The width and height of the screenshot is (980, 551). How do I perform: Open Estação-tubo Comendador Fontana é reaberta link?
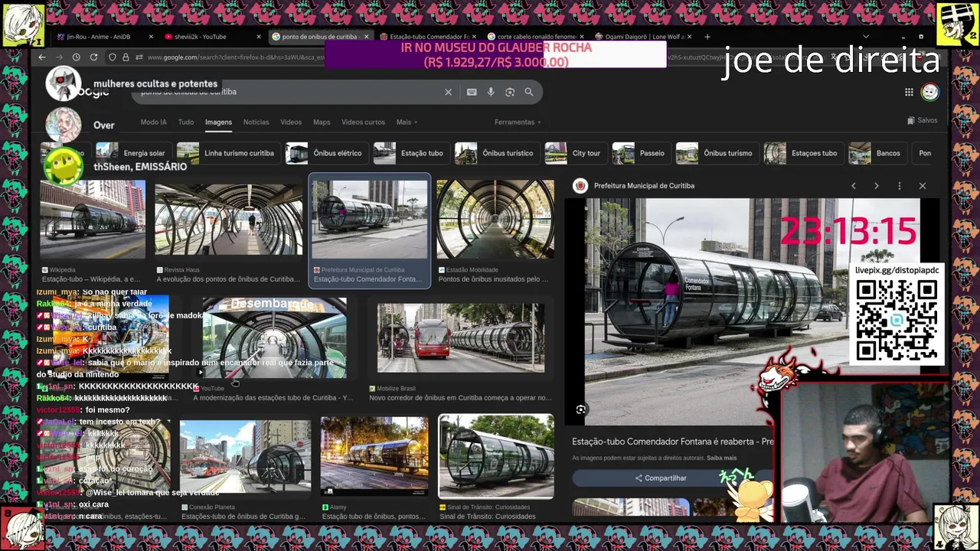[x=672, y=442]
